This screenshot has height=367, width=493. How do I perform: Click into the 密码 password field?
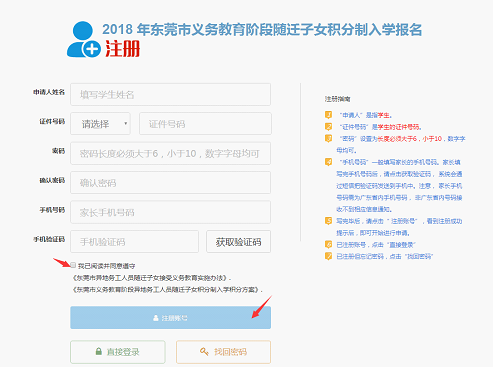170,153
